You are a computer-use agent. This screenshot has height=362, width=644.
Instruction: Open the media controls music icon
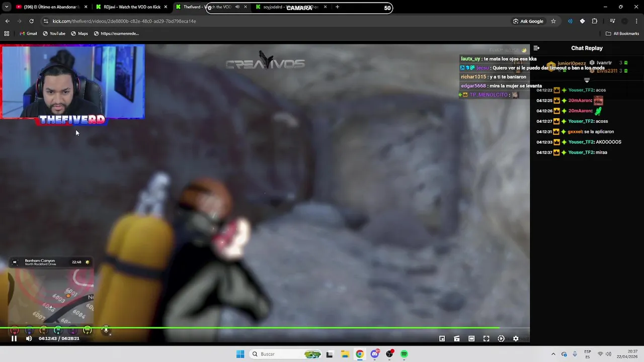[x=612, y=21]
